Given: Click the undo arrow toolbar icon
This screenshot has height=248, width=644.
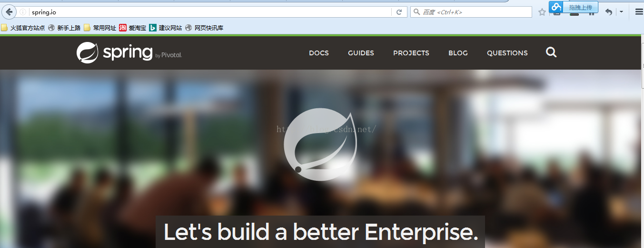Looking at the screenshot, I should coord(609,12).
